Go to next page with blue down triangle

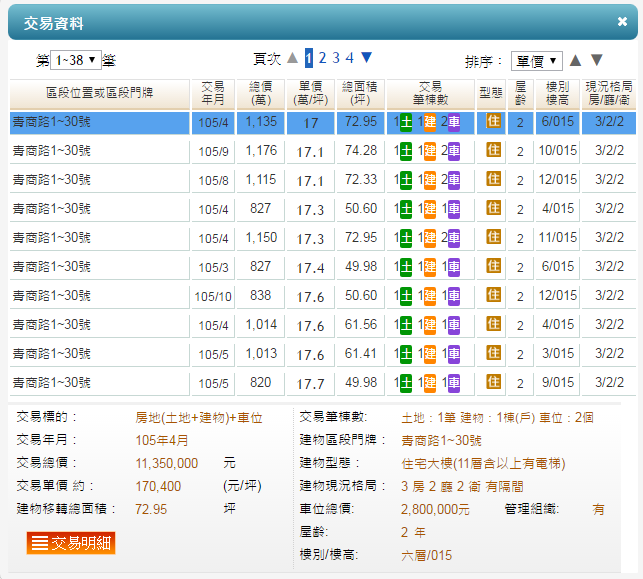[x=366, y=58]
